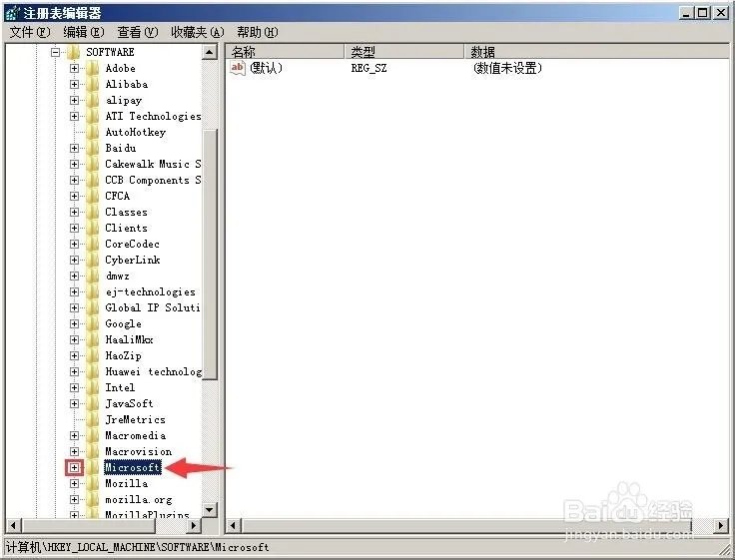The height and width of the screenshot is (560, 735).
Task: Expand the Intel key
Action: (74, 387)
